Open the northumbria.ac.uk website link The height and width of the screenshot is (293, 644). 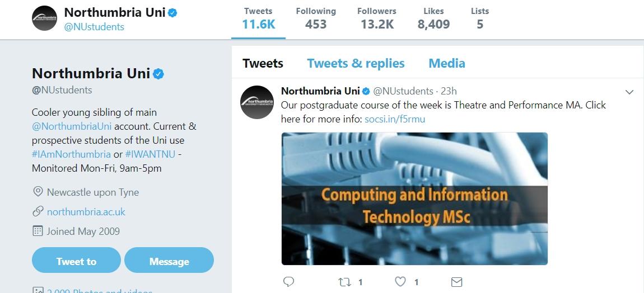[86, 211]
